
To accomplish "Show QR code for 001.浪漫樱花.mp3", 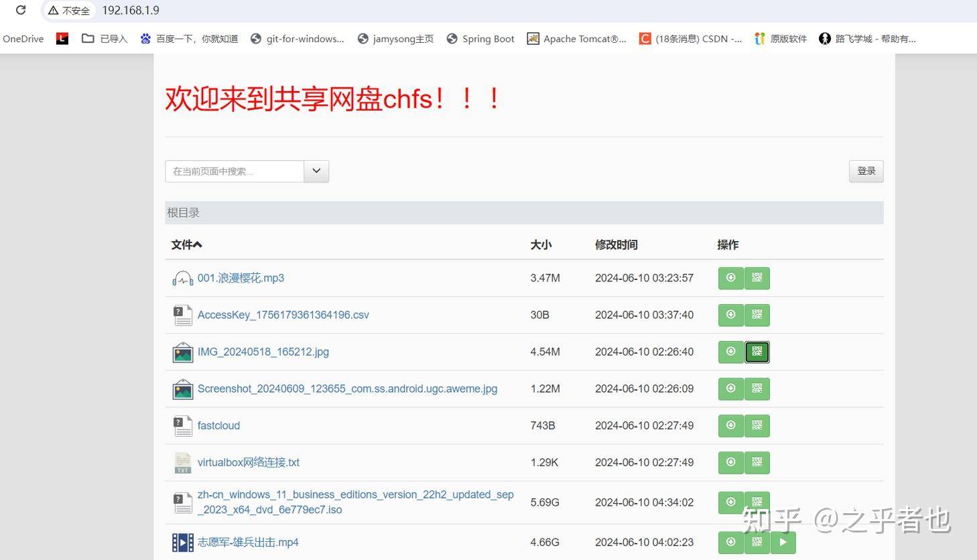I will (757, 278).
